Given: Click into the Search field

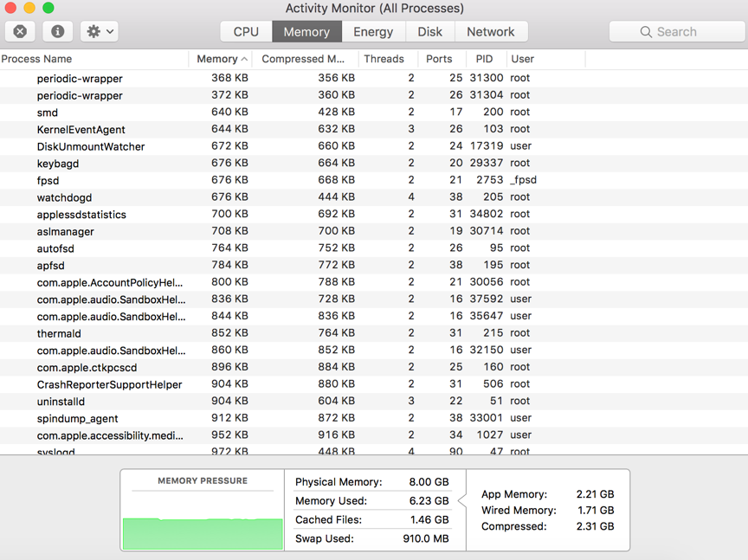Looking at the screenshot, I should tap(684, 32).
